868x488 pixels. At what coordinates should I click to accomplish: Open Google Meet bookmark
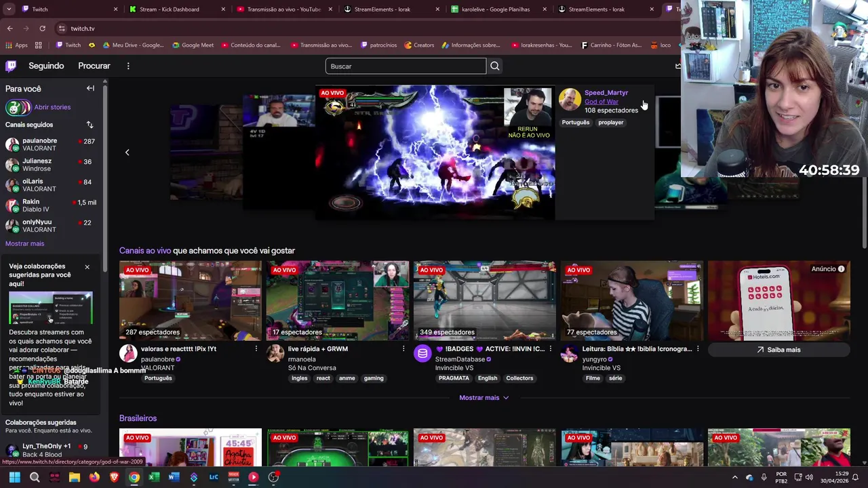tap(193, 45)
